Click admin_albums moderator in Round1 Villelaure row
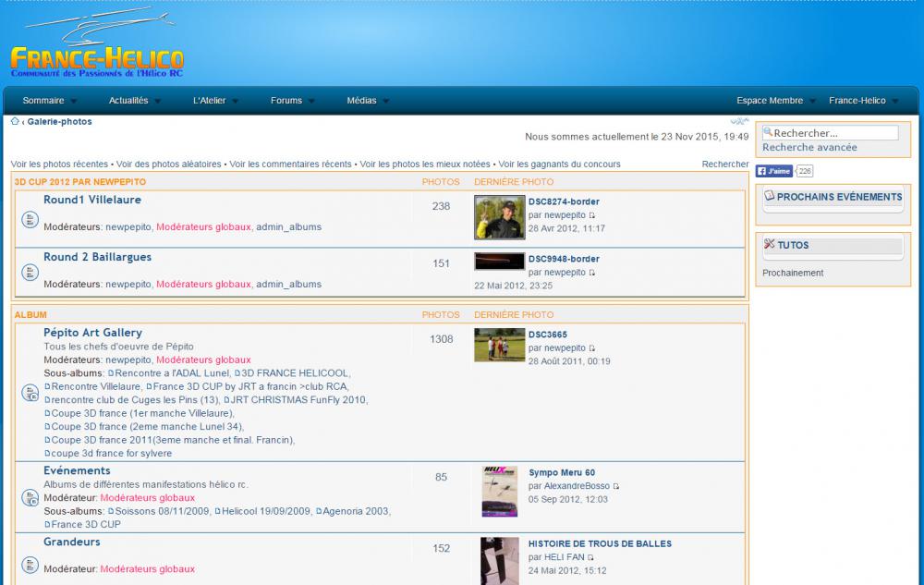This screenshot has height=585, width=924. (288, 226)
